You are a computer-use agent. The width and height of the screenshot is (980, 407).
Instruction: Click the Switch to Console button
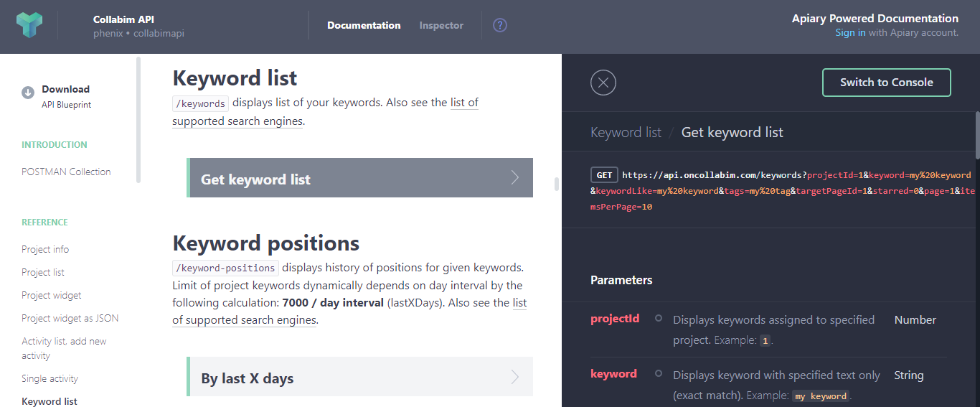click(887, 83)
